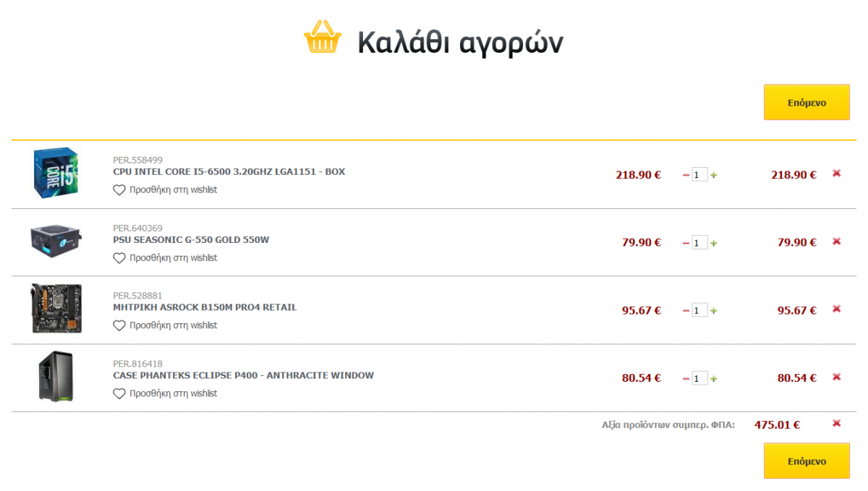Decrease the Phanteks case quantity with the minus
Viewport: 868px width, 491px height.
[686, 379]
